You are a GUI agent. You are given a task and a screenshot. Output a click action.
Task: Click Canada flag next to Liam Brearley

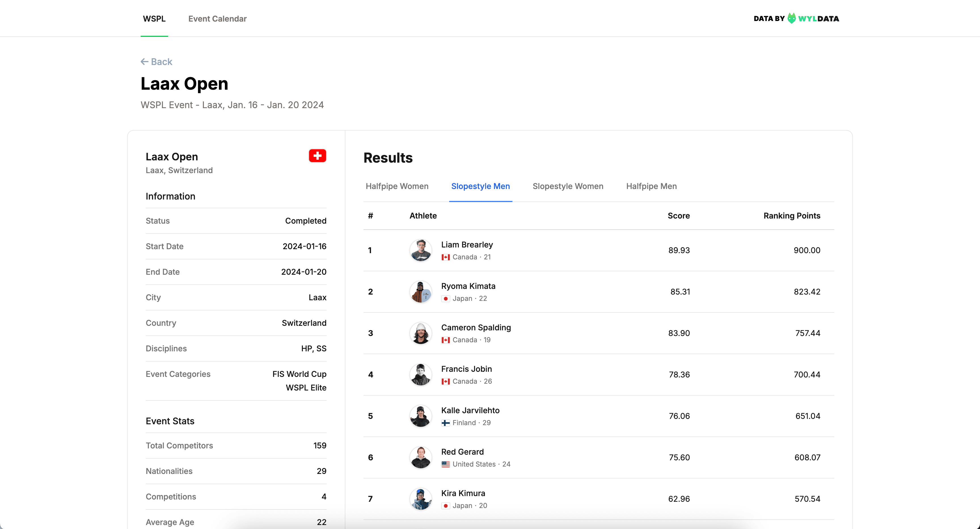445,257
